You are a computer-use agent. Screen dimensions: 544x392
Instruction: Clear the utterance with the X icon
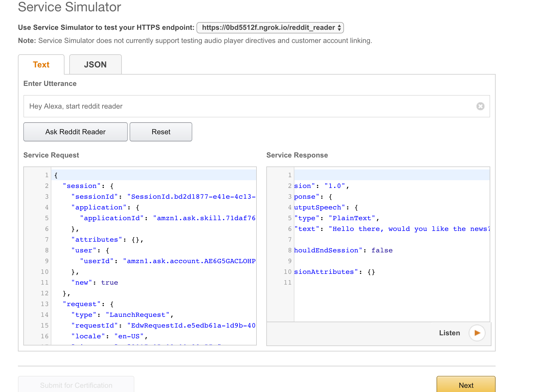pyautogui.click(x=480, y=106)
